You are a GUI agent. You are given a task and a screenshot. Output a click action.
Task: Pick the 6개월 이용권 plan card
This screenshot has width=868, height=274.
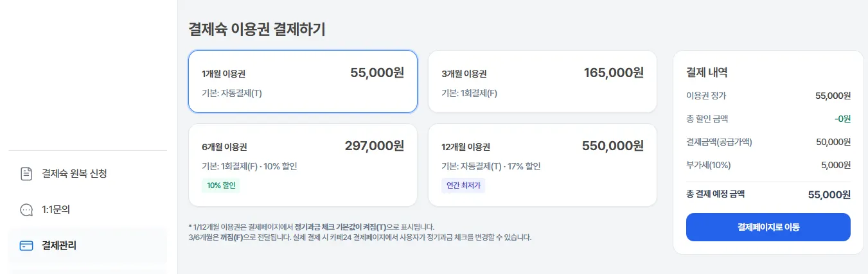(x=303, y=165)
